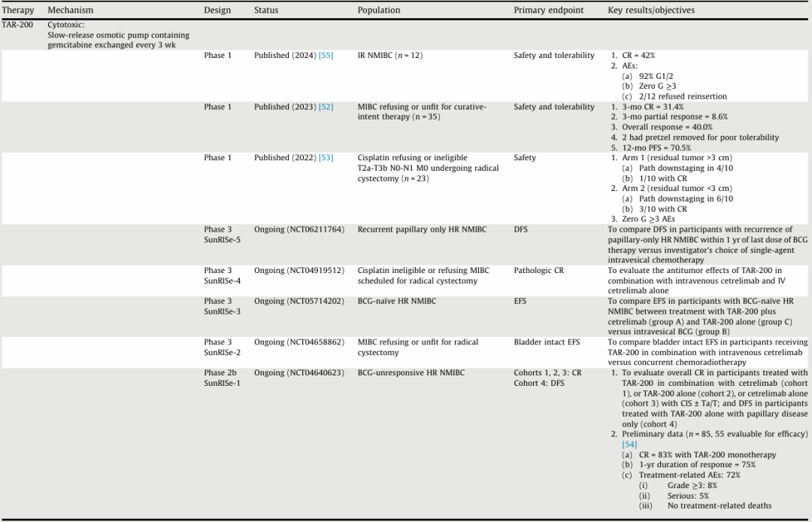Click the "SunRISe-3" trial name
This screenshot has height=522, width=812.
(x=222, y=311)
